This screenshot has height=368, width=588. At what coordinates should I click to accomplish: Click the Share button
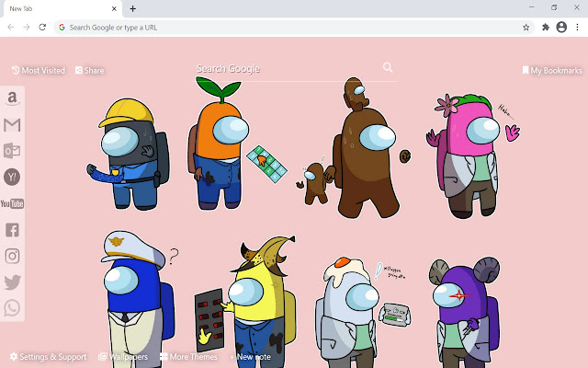tap(90, 71)
